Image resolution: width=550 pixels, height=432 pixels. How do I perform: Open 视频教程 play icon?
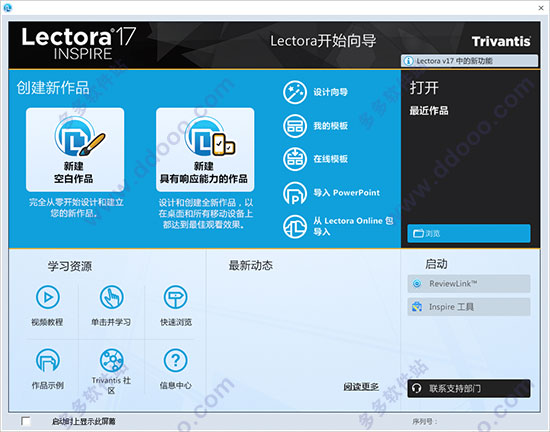tap(48, 297)
